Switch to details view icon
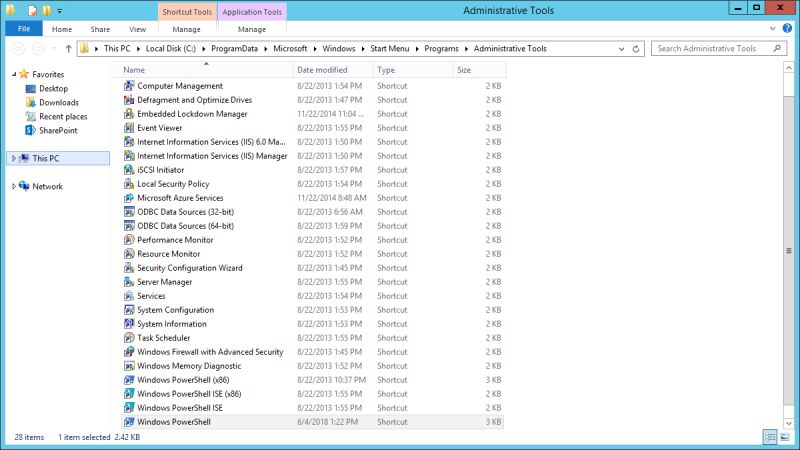800x450 pixels. pyautogui.click(x=770, y=437)
